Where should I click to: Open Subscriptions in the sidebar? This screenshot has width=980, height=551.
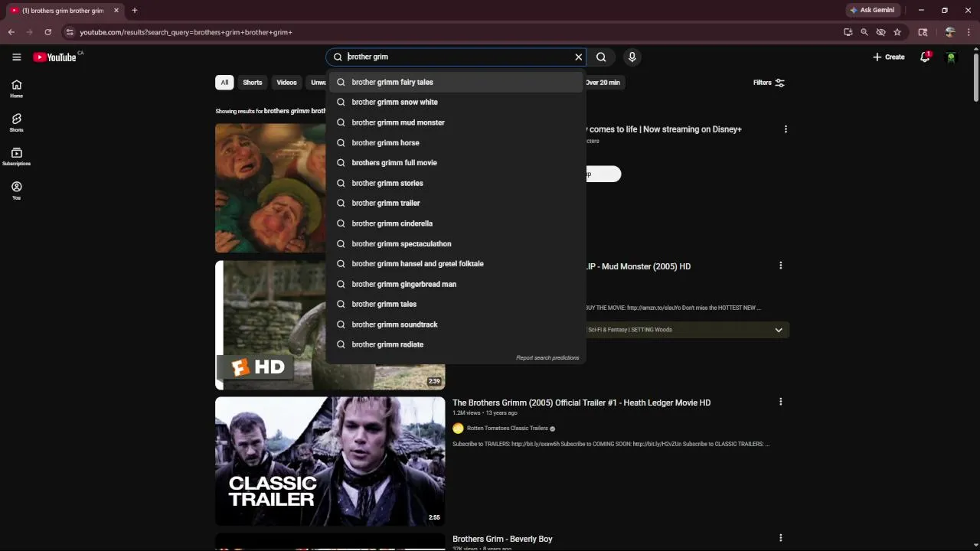tap(16, 156)
